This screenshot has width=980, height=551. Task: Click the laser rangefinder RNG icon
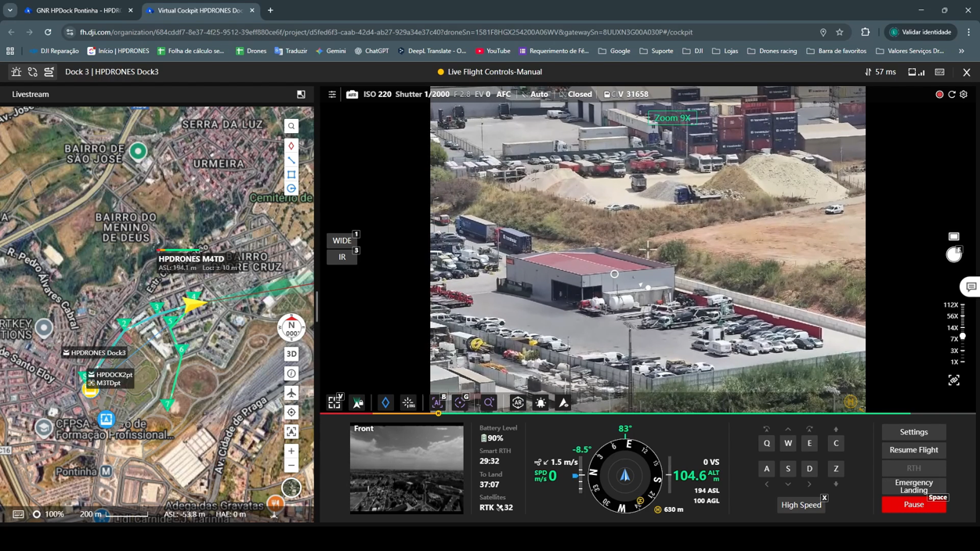(x=408, y=402)
